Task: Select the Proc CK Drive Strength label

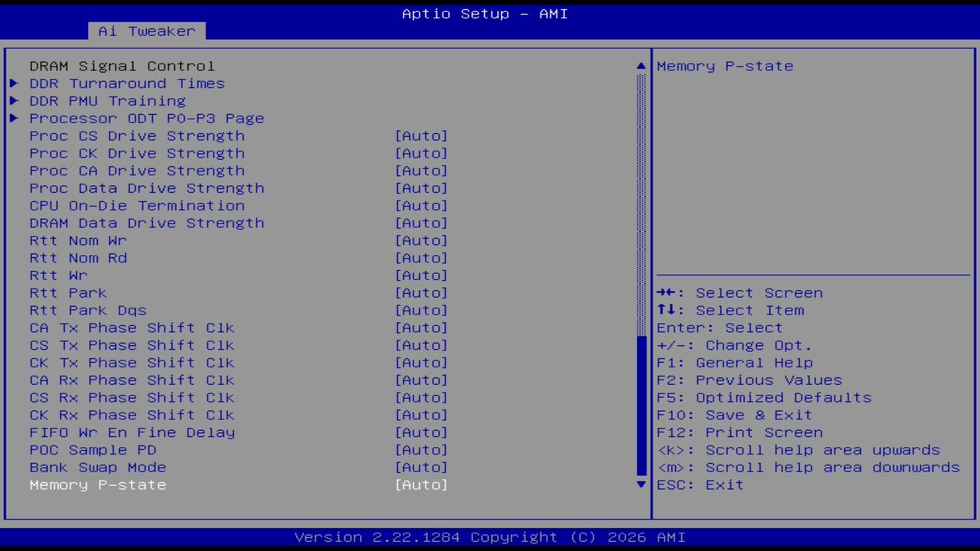Action: 137,154
